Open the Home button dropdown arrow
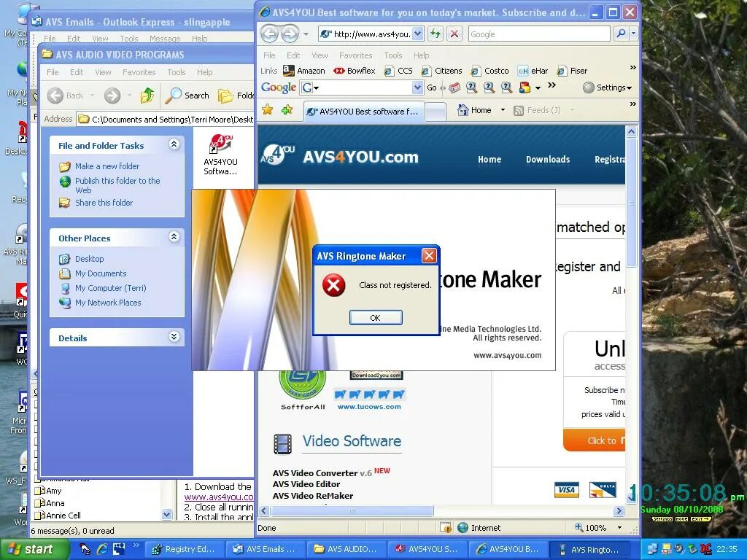This screenshot has height=560, width=747. [503, 110]
